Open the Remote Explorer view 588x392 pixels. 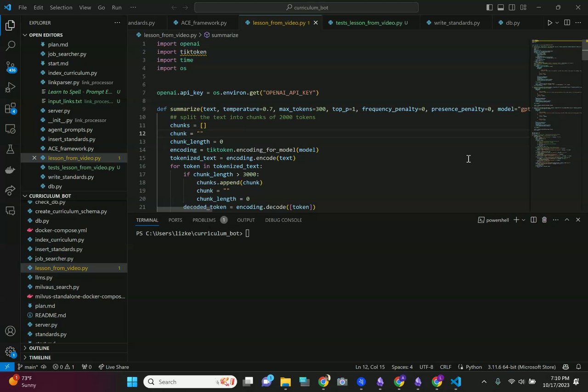click(10, 129)
